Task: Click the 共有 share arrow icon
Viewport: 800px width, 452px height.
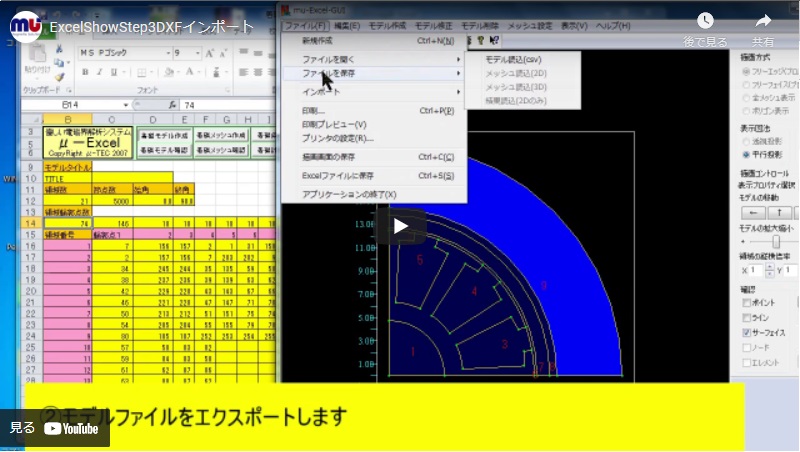Action: tap(763, 21)
